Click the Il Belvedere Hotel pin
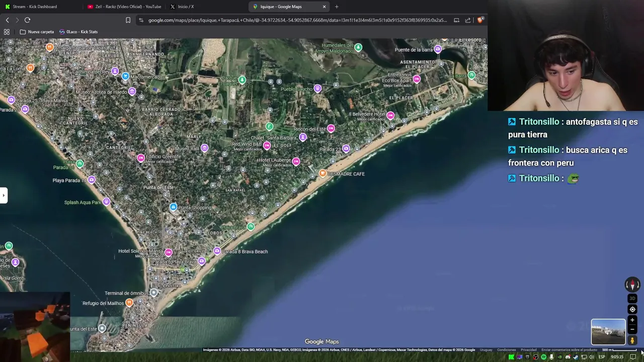This screenshot has width=644, height=362. [390, 115]
